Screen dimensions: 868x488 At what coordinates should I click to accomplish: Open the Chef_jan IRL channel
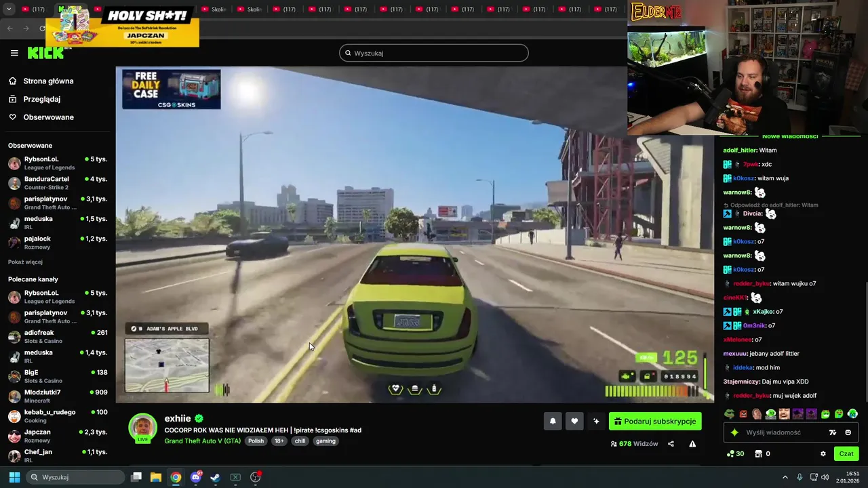[58, 455]
